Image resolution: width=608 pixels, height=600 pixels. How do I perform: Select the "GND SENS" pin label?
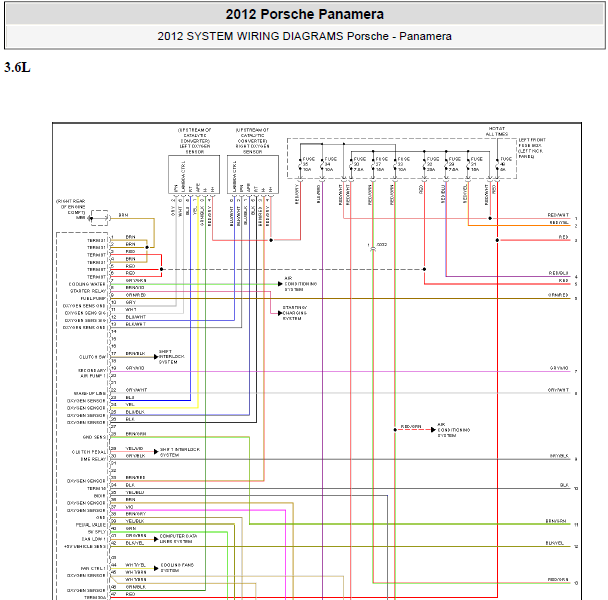94,437
